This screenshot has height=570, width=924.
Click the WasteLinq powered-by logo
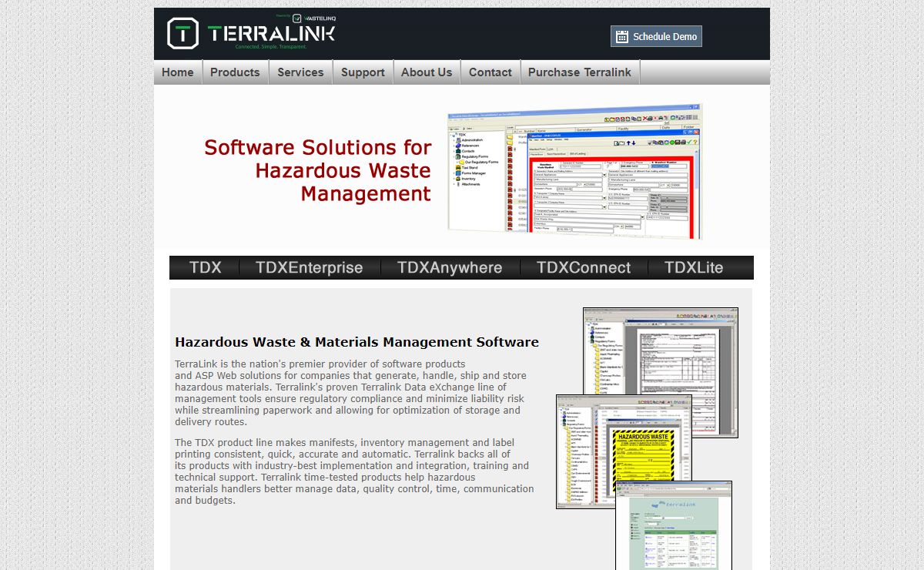point(306,17)
